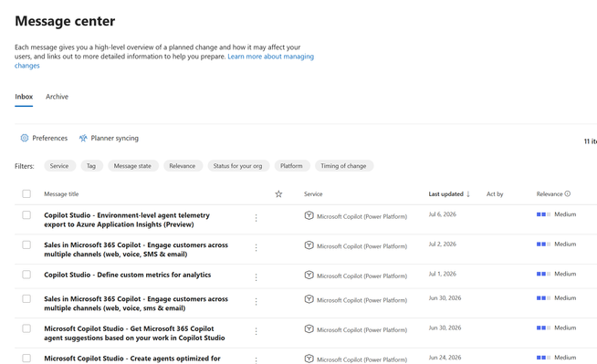Image resolution: width=597 pixels, height=364 pixels.
Task: Click service icon in Define custom metrics row
Action: pos(309,275)
